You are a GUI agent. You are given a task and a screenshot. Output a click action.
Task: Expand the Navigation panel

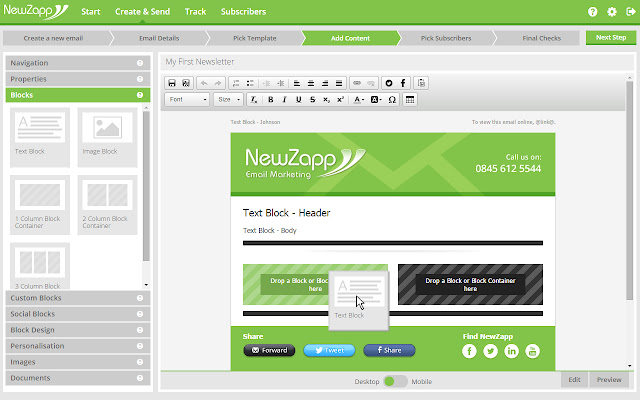coord(78,63)
